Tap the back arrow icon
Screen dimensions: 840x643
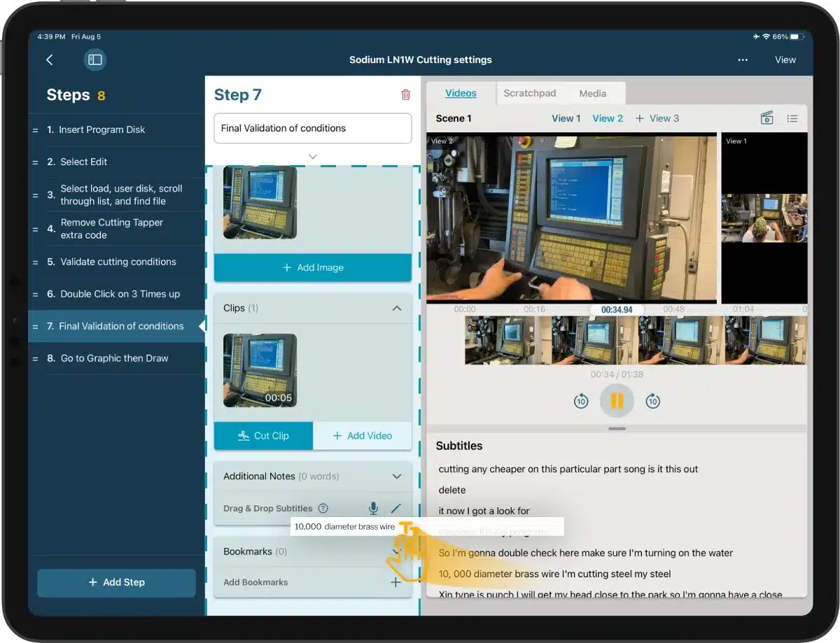(49, 60)
